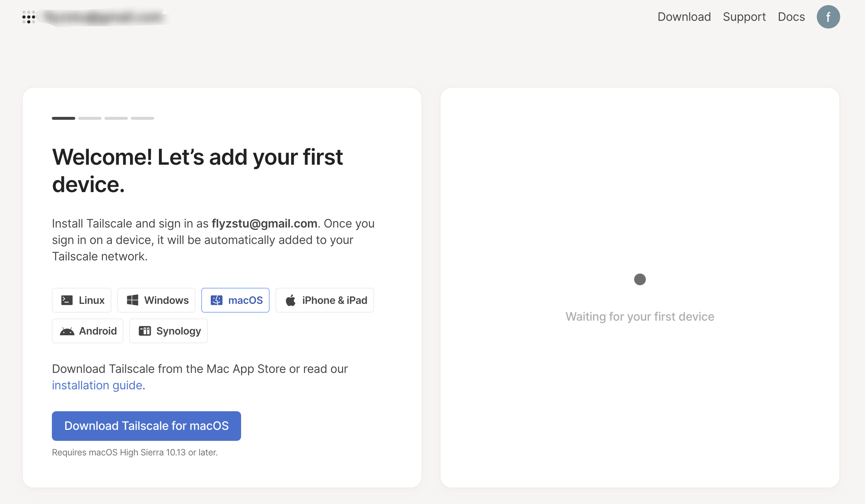Screen dimensions: 865x504
Task: Click the Windows logo icon
Action: click(132, 300)
